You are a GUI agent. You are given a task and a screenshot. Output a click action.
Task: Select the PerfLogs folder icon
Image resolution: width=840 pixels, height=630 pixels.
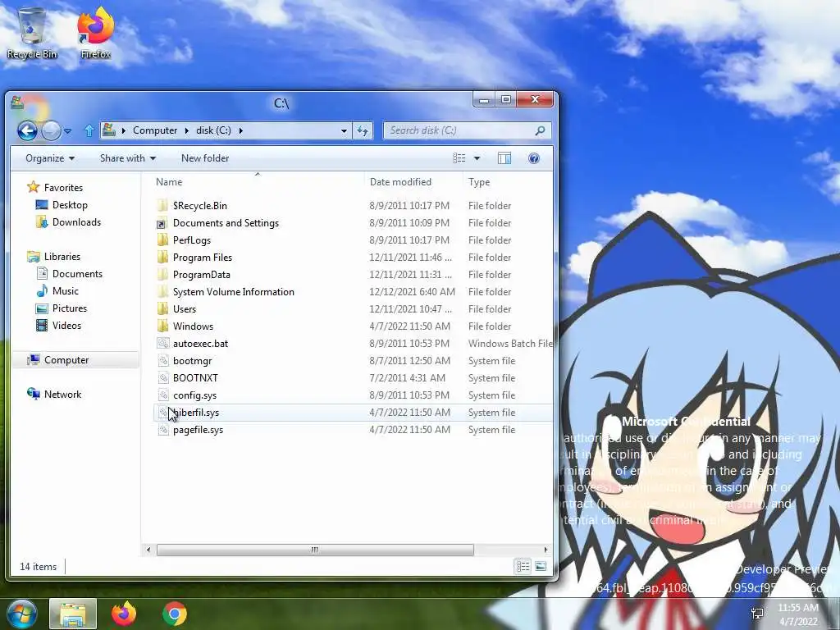point(163,240)
